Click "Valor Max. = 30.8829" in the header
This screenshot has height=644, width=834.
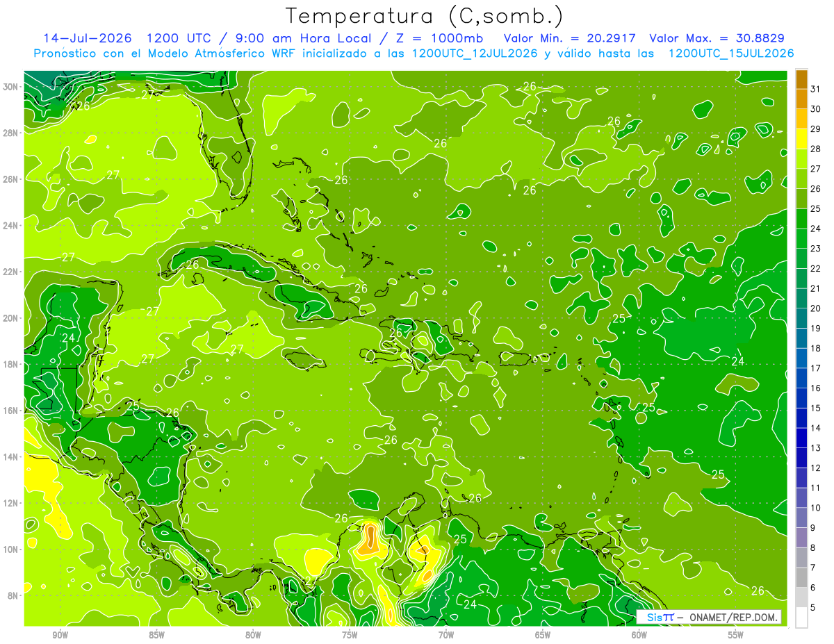click(717, 38)
